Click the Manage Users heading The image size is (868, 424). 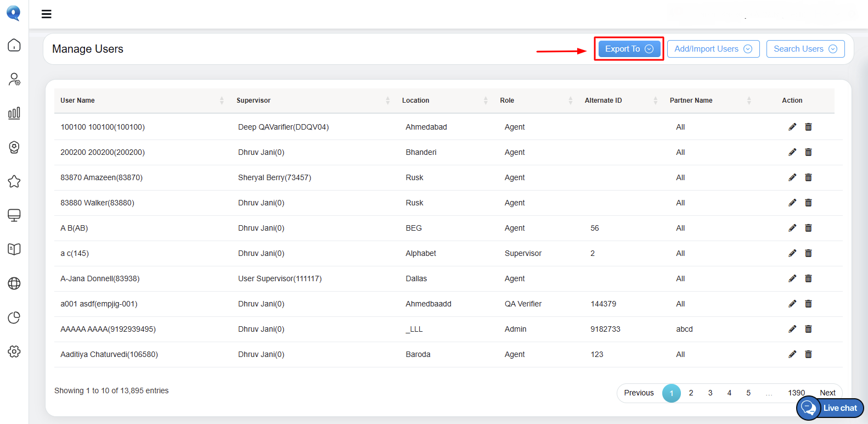coord(88,49)
